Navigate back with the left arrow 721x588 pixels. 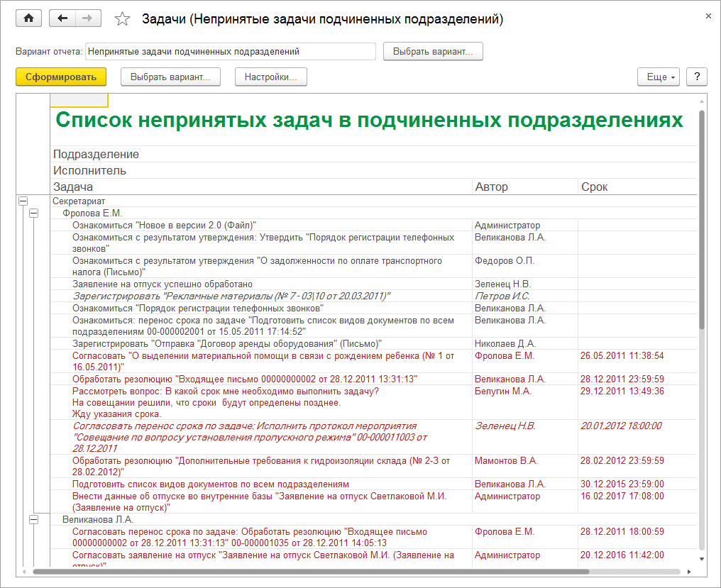pos(62,18)
